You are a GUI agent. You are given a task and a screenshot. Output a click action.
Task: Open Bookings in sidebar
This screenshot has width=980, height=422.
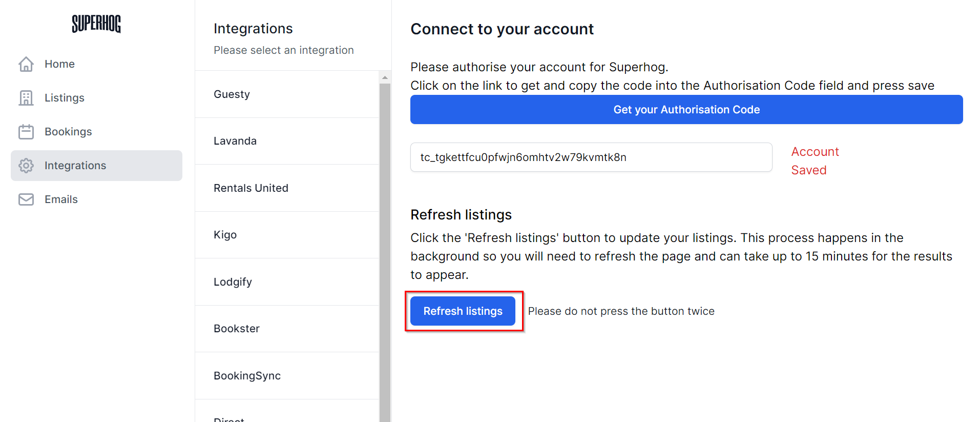[x=96, y=132]
